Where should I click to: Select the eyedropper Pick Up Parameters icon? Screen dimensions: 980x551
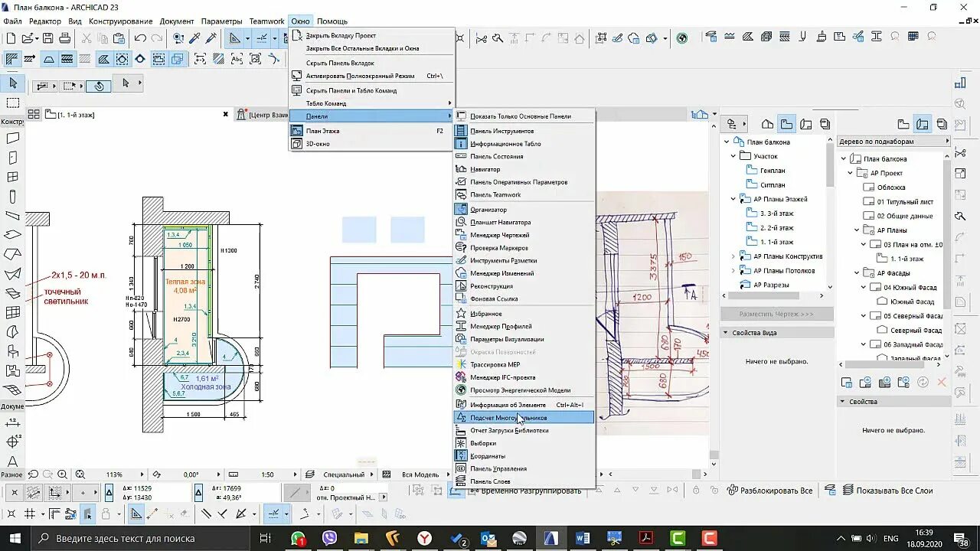(x=195, y=38)
